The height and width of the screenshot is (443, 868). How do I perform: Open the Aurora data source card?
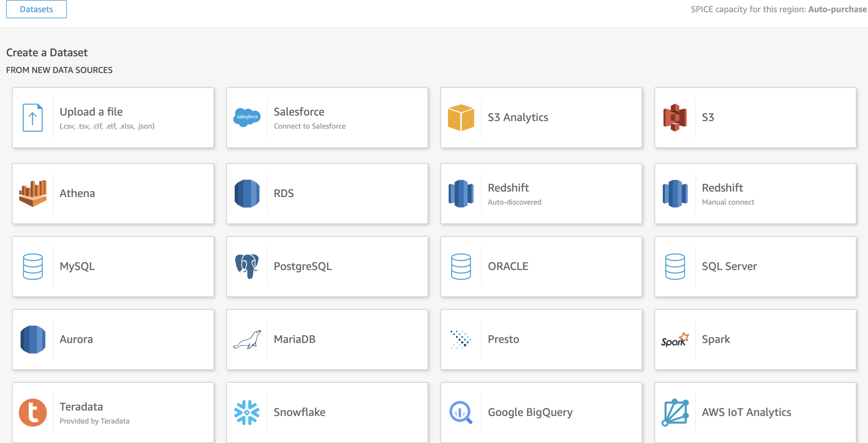click(x=113, y=340)
